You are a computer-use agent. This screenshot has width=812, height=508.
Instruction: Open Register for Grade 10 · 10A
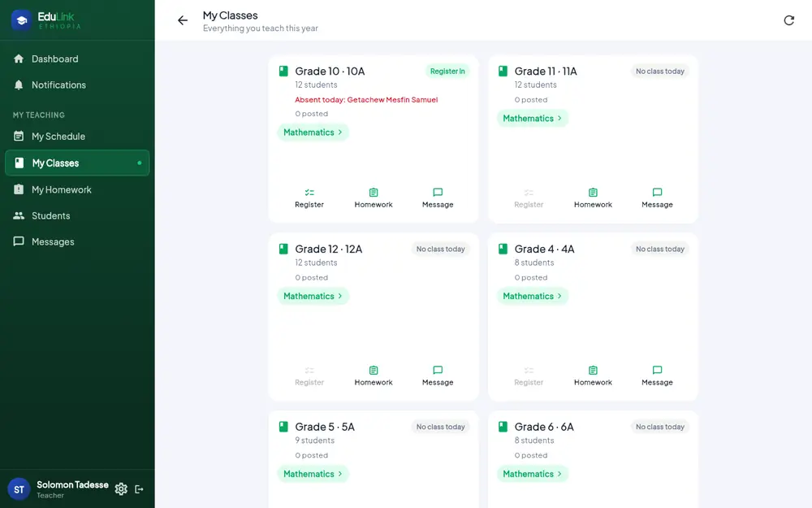309,198
